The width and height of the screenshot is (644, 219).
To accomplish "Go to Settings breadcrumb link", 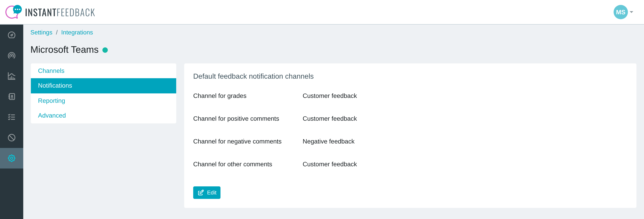I will click(x=41, y=32).
